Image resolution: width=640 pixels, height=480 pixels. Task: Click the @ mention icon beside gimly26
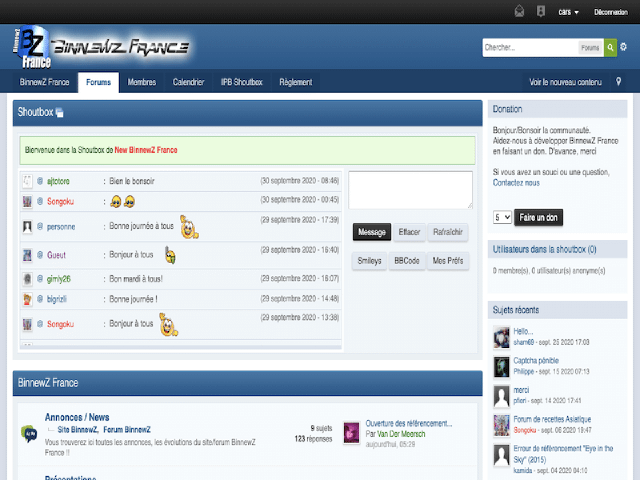click(x=40, y=279)
